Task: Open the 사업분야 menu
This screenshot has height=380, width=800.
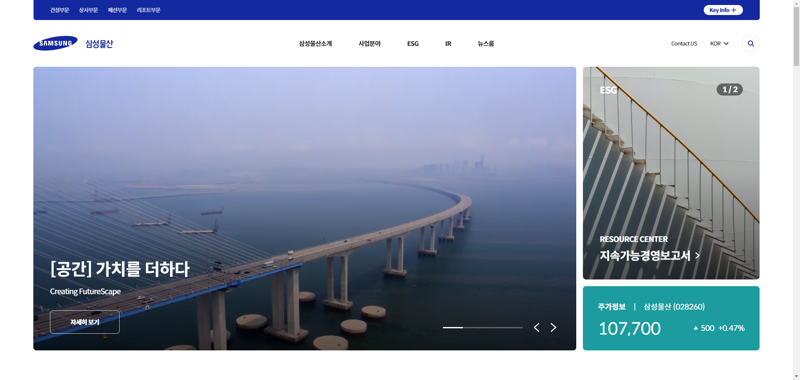Action: tap(369, 44)
